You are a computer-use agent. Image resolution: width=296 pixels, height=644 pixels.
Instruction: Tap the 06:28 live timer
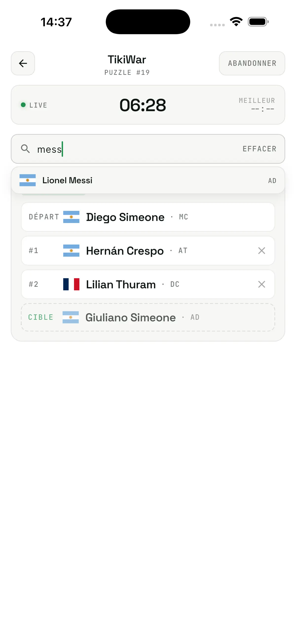click(x=143, y=105)
